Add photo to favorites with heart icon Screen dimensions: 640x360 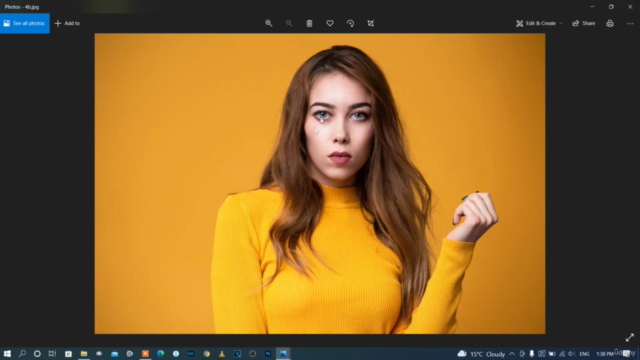click(330, 23)
